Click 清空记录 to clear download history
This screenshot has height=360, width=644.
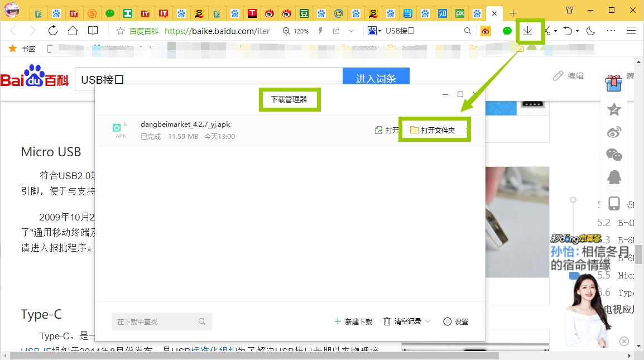[x=403, y=321]
